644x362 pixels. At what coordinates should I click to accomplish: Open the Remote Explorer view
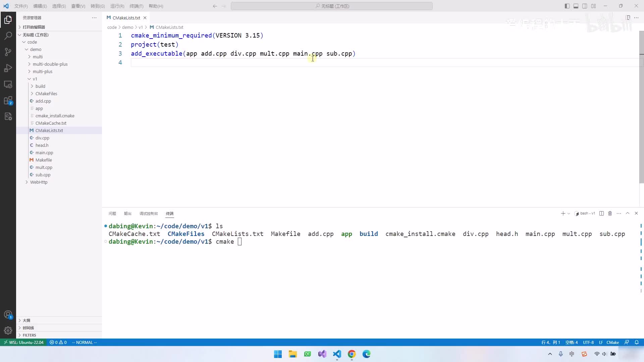pyautogui.click(x=8, y=84)
